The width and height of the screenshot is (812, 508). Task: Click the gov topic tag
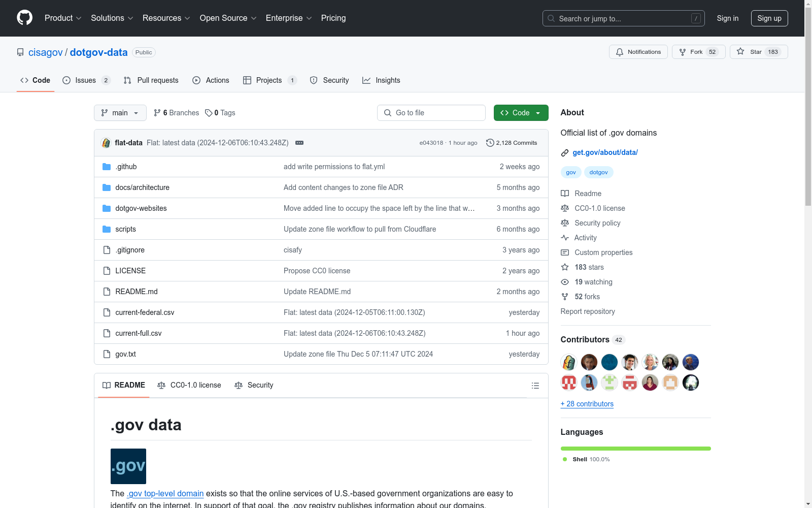571,172
